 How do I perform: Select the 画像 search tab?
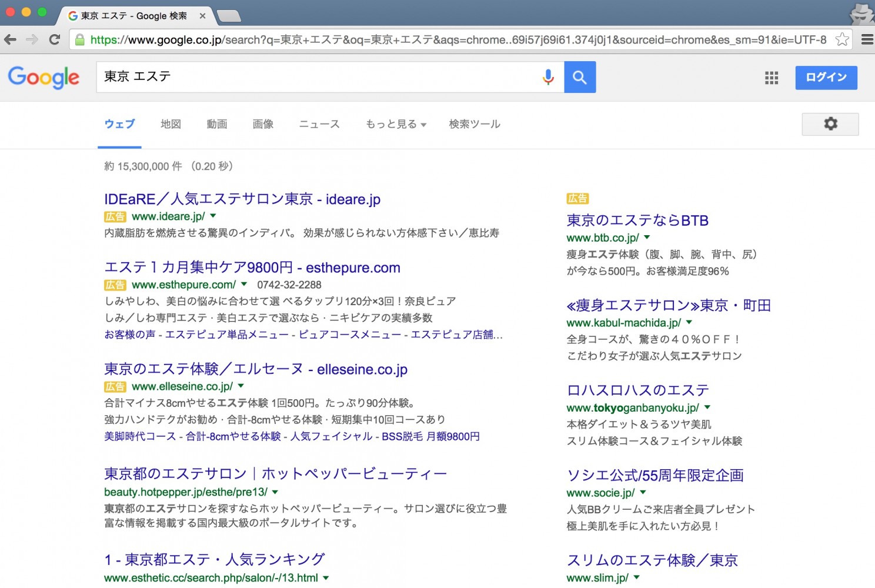pyautogui.click(x=263, y=124)
